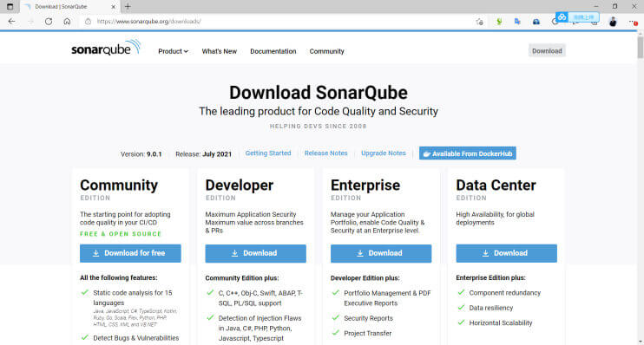The height and width of the screenshot is (345, 644).
Task: Open the browser home page icon
Action: pos(67,22)
